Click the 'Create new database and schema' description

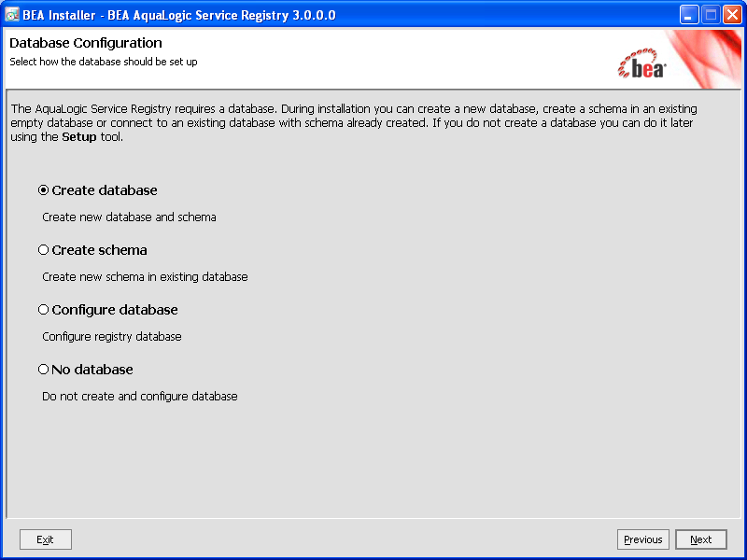pos(129,217)
